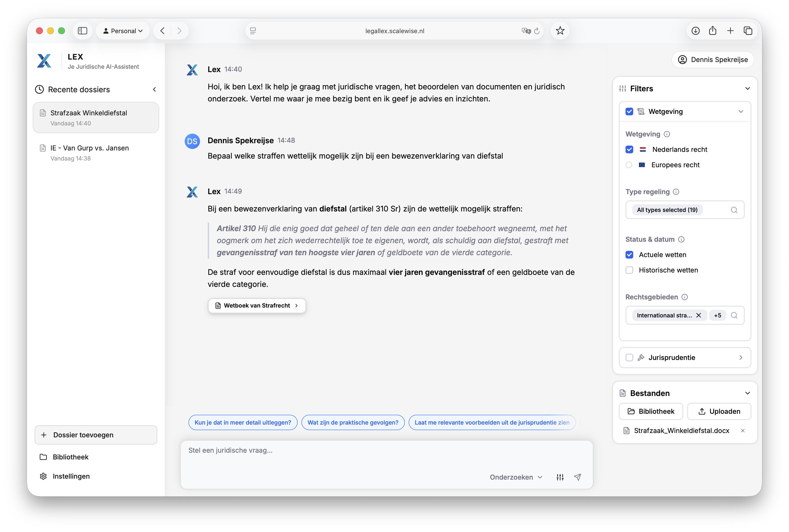Click the LEX logo in sidebar

[44, 61]
